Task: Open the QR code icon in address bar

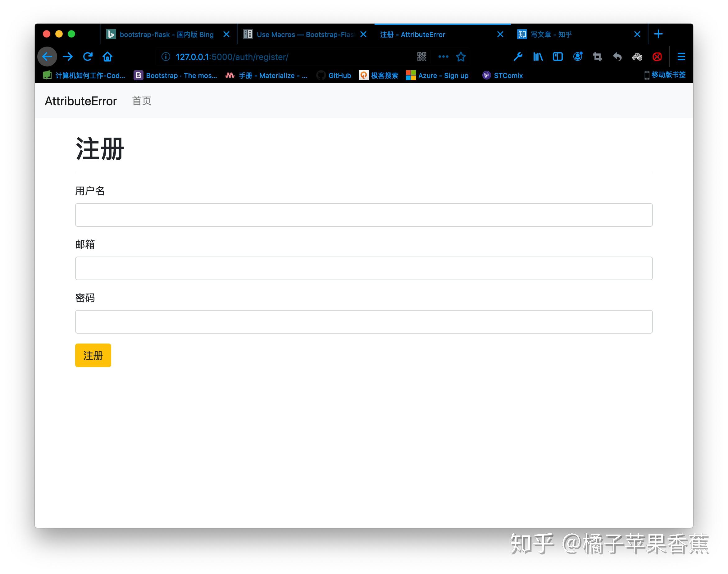Action: 422,57
